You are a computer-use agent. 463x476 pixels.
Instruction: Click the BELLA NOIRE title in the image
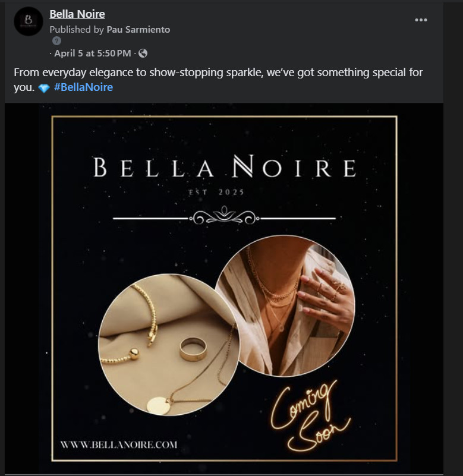[225, 168]
